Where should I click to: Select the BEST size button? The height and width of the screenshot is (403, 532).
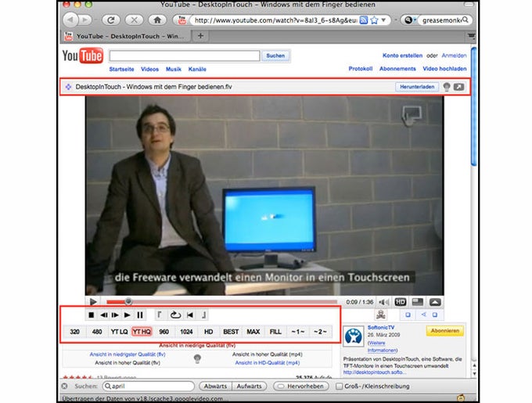(x=231, y=332)
